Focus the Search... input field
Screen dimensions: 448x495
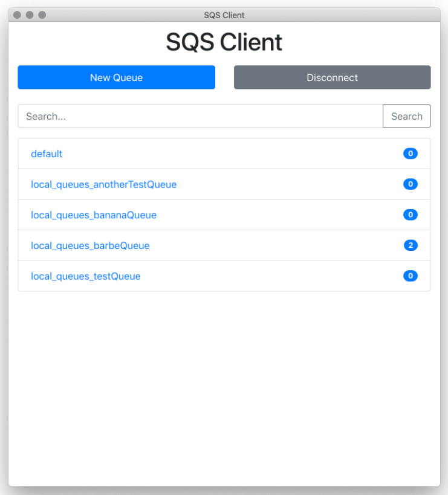[x=200, y=116]
